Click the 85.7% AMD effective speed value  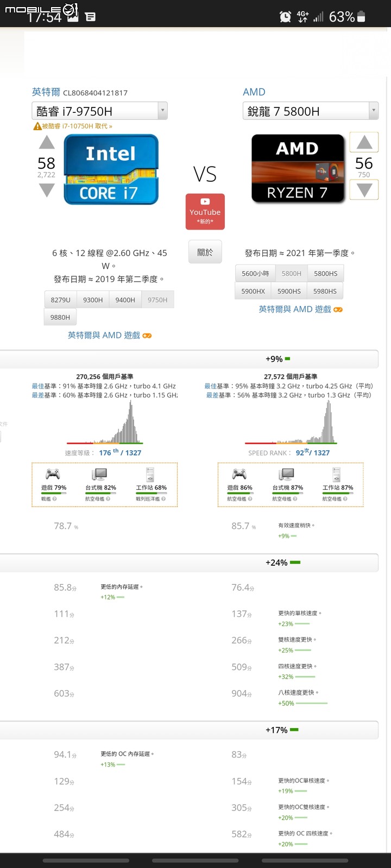pos(243,526)
